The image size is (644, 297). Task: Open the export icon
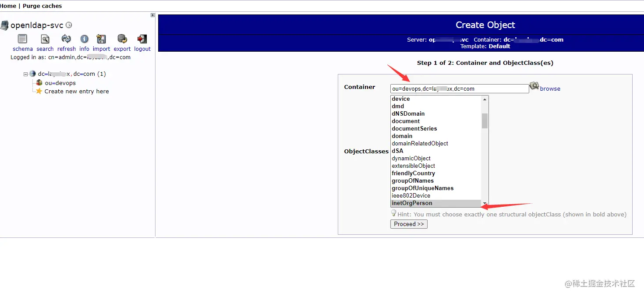pos(122,39)
